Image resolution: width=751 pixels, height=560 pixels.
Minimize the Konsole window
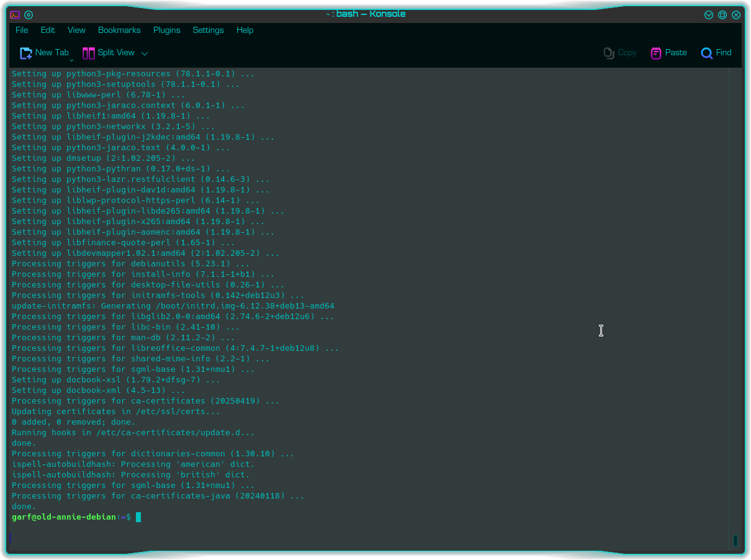coord(709,15)
